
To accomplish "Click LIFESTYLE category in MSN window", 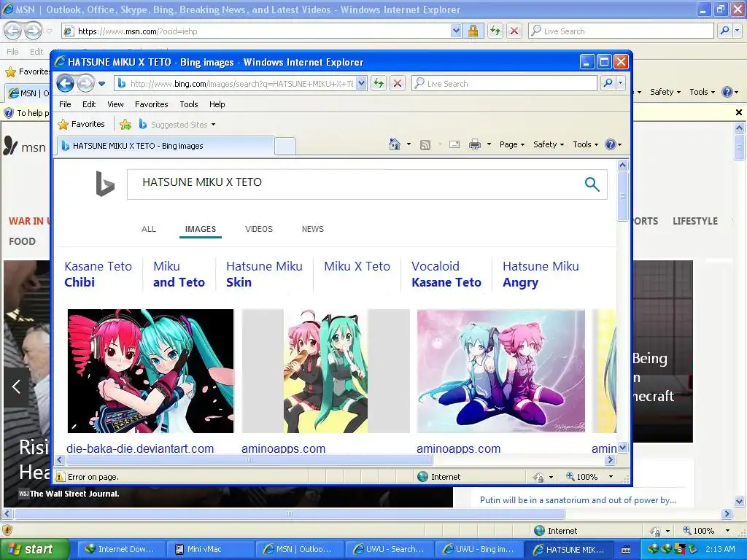I will pyautogui.click(x=695, y=221).
